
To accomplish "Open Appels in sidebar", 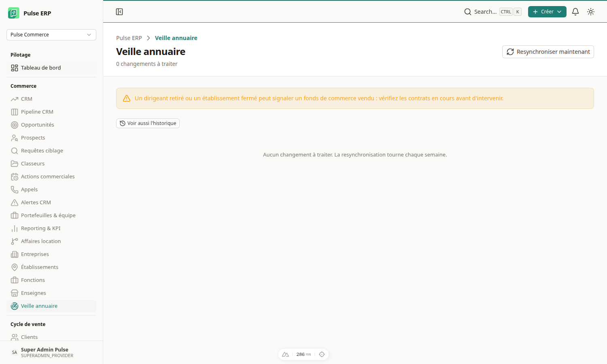I will (x=51, y=190).
